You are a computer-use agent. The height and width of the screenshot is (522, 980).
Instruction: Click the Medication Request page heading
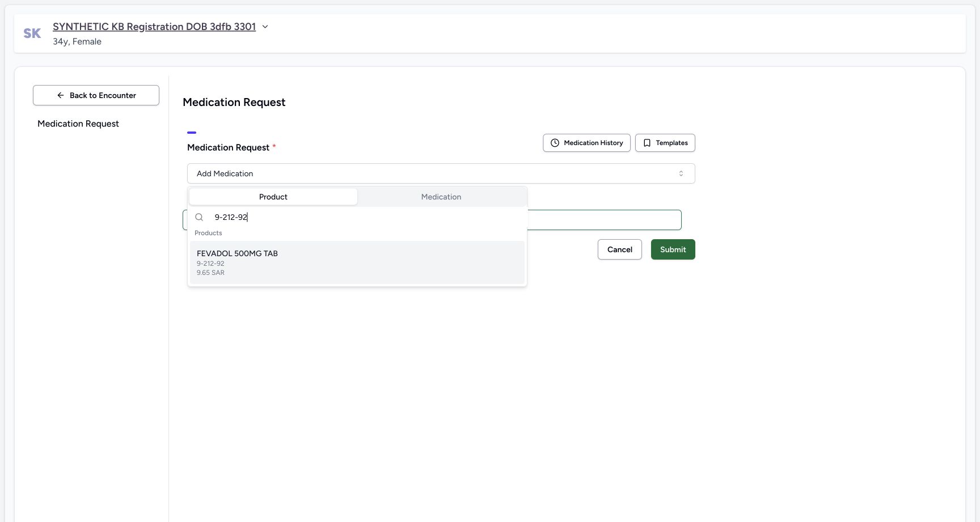(x=234, y=102)
